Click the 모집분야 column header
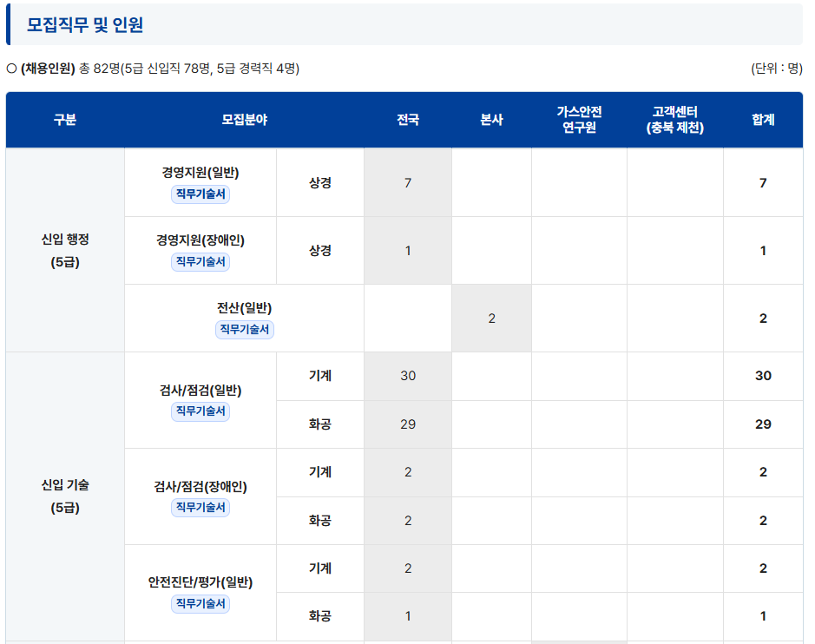 pos(244,120)
